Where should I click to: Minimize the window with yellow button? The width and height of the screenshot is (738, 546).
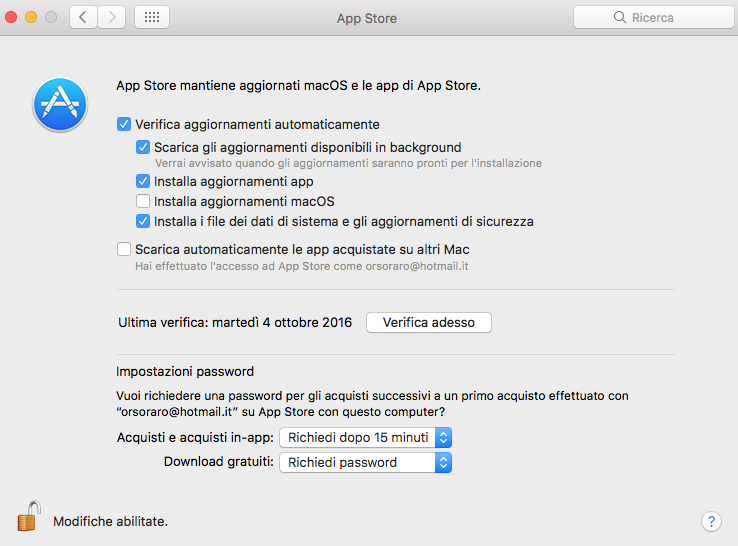[x=31, y=18]
